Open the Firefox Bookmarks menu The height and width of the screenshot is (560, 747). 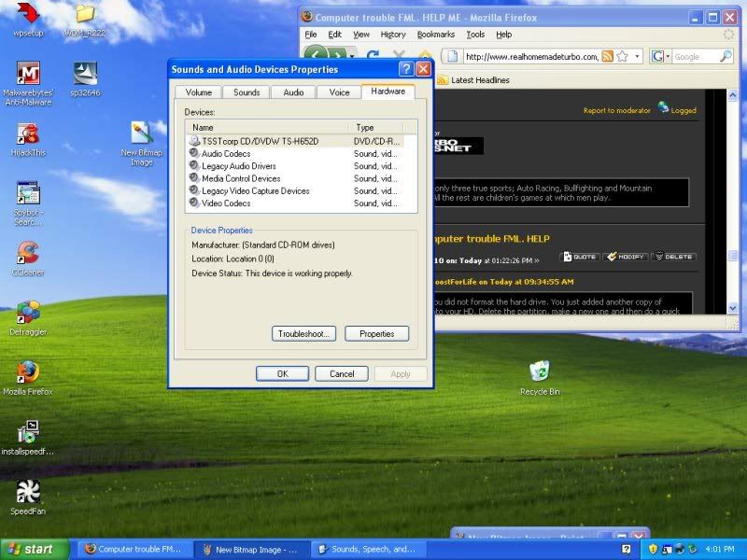[x=436, y=35]
